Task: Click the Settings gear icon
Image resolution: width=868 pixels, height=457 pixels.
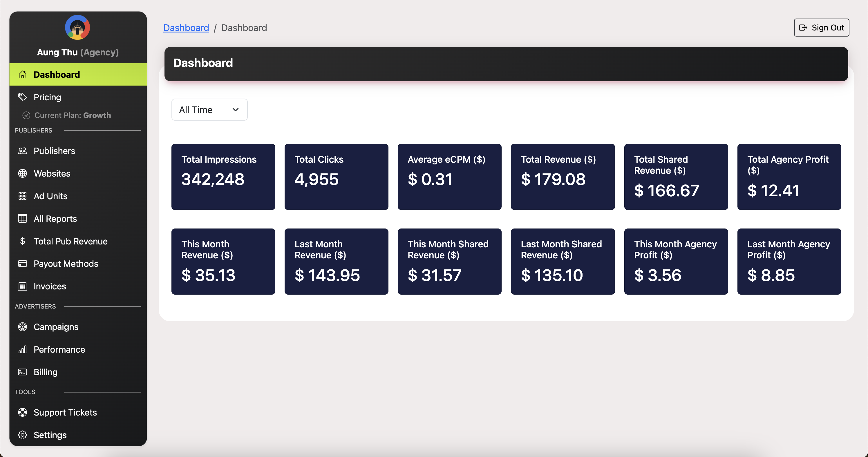Action: [x=22, y=435]
